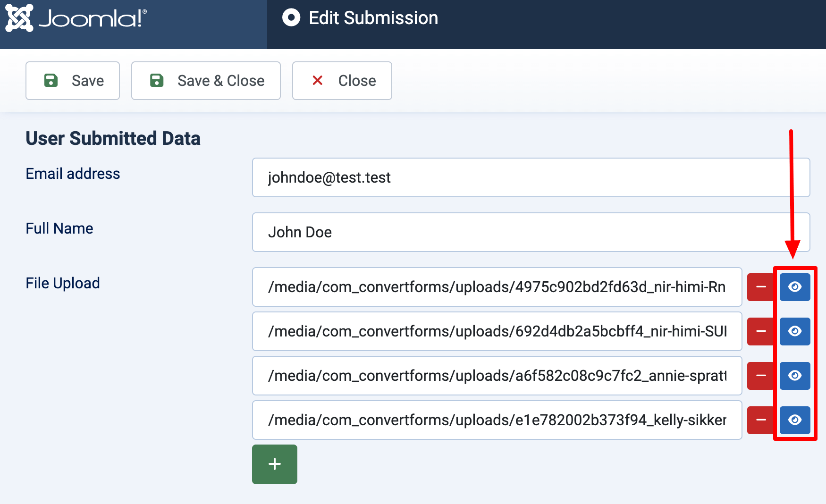Remove the kelly-sikker upload with minus button
Screen dimensions: 826x504
tap(761, 420)
